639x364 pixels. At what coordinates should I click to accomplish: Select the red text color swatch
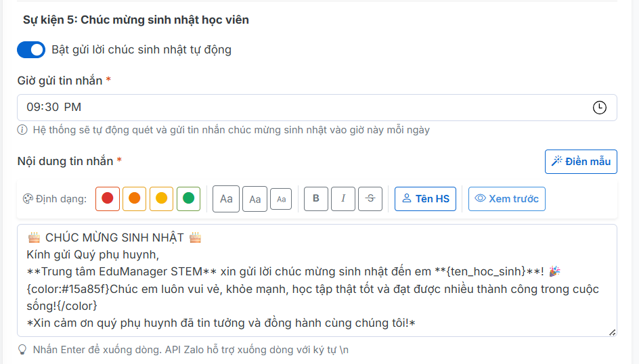[108, 199]
